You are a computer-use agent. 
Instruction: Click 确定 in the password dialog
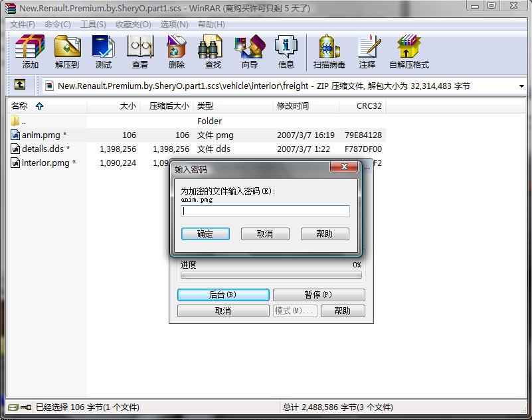point(205,234)
